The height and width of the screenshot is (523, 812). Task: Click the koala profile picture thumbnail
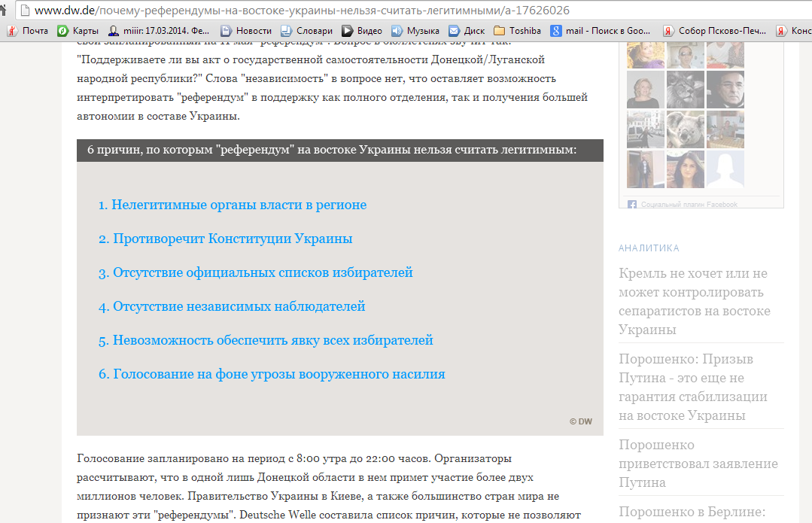(x=685, y=129)
